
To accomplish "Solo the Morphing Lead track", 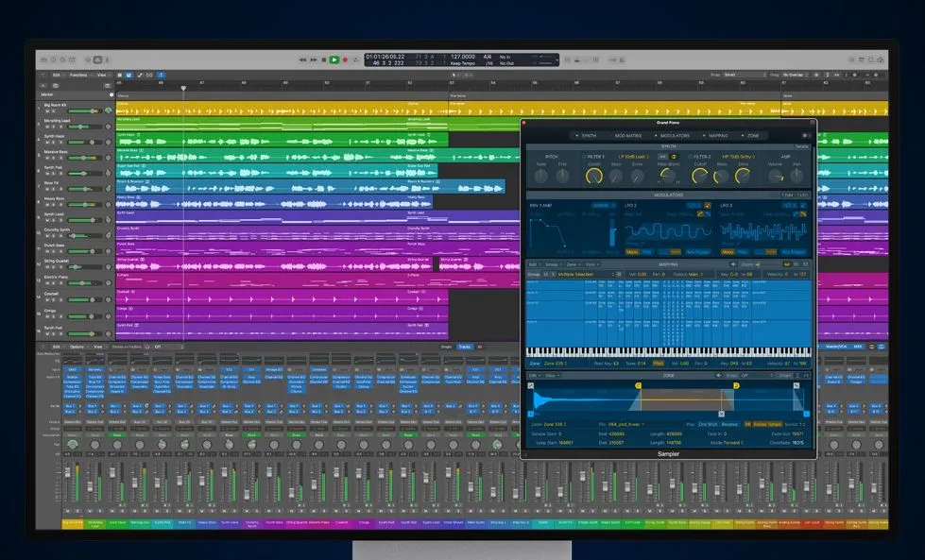I will pos(54,127).
